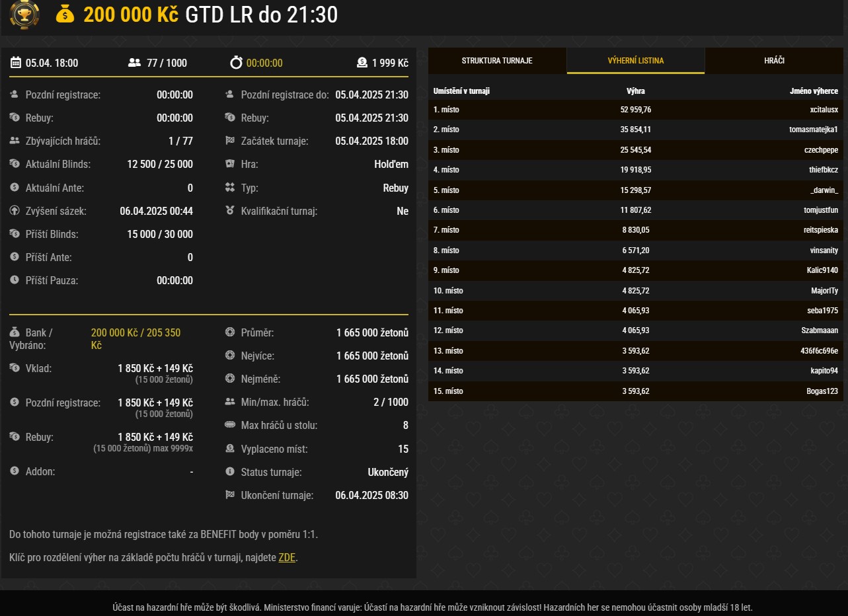Screen dimensions: 848x616
Task: Select the Výherní listina tab
Action: [x=636, y=61]
